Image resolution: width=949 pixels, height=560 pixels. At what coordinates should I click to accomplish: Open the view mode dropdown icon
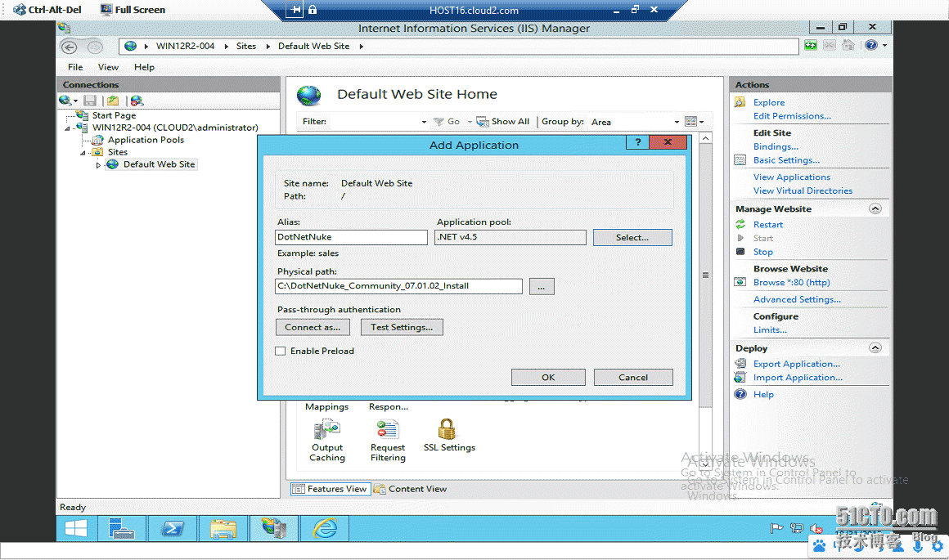click(x=695, y=122)
